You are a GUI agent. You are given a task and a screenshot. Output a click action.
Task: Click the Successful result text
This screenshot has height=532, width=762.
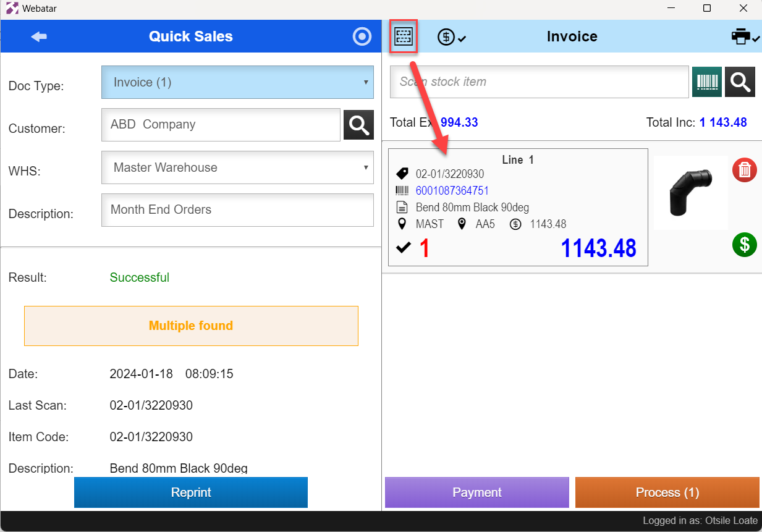point(140,277)
